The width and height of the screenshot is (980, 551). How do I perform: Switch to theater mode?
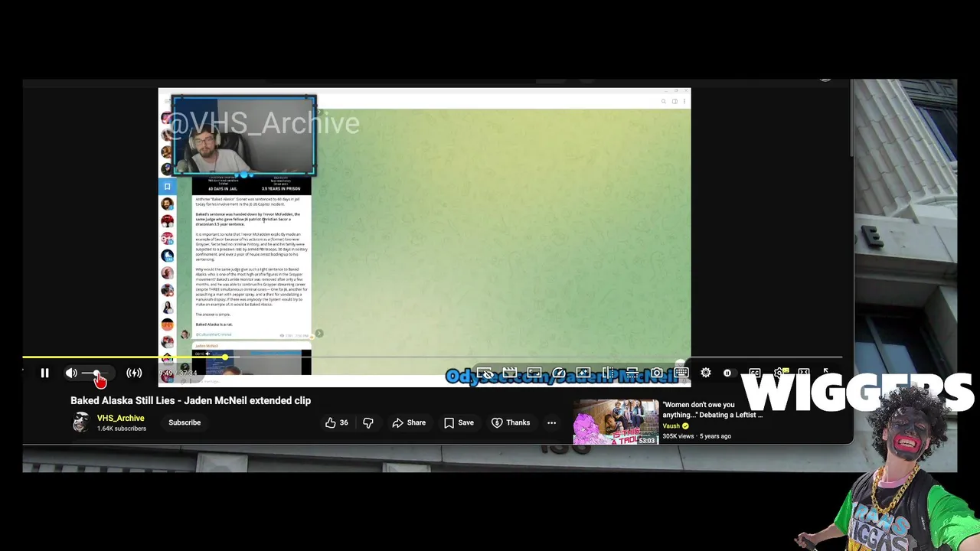(804, 373)
